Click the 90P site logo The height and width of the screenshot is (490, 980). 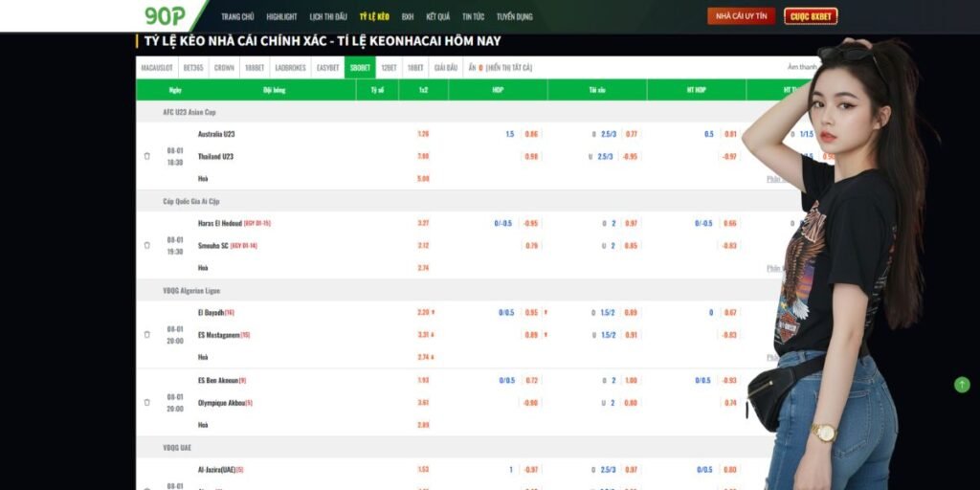[165, 15]
